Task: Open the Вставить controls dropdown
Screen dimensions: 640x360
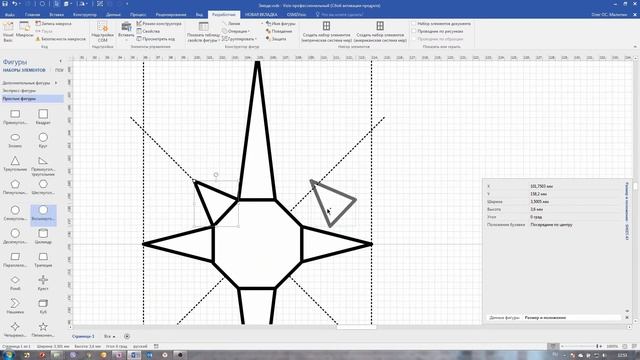Action: (x=126, y=32)
